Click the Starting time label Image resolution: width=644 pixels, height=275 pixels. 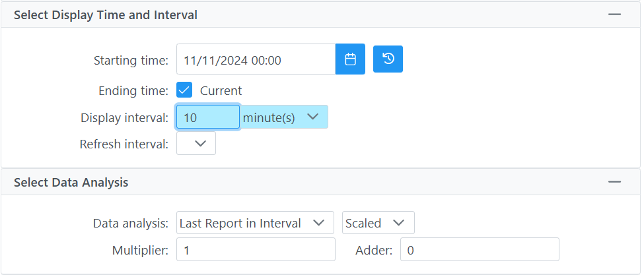131,60
